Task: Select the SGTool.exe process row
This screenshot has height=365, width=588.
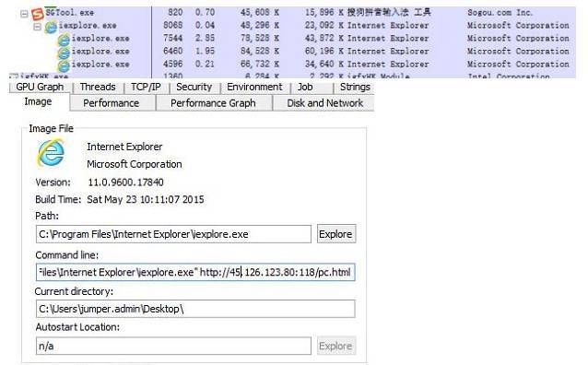Action: pos(292,13)
